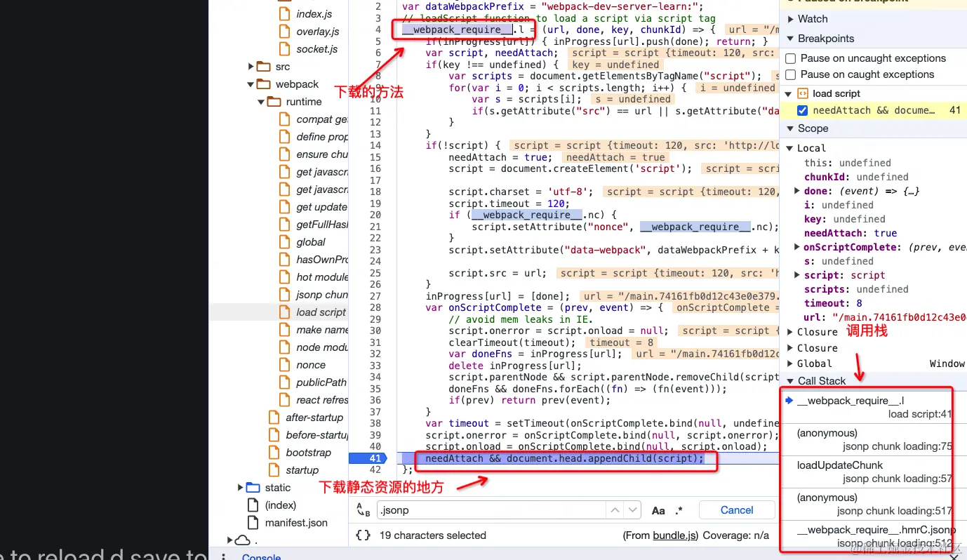Toggle regex '.*' search option

tap(679, 510)
